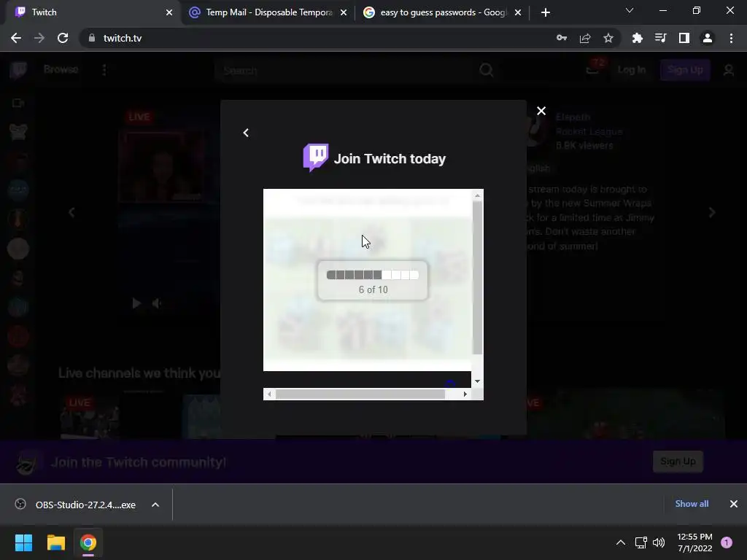Click the captcha scroll left arrow

pos(270,394)
